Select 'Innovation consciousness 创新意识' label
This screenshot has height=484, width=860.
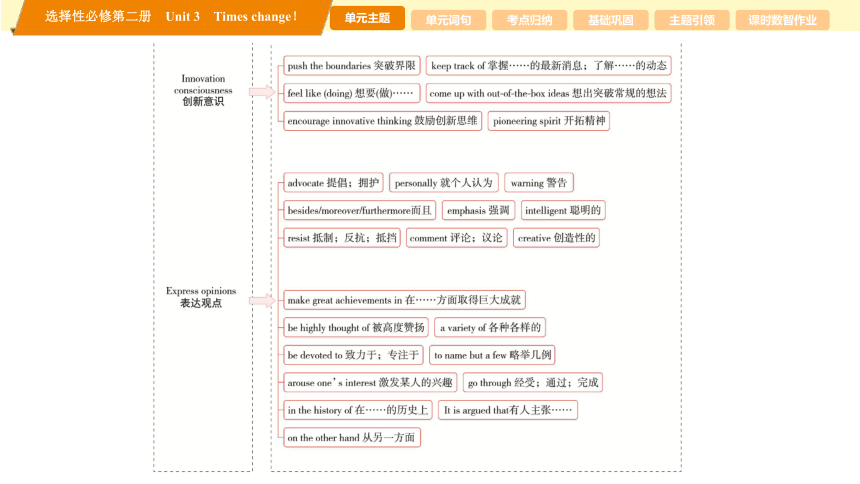coord(203,90)
